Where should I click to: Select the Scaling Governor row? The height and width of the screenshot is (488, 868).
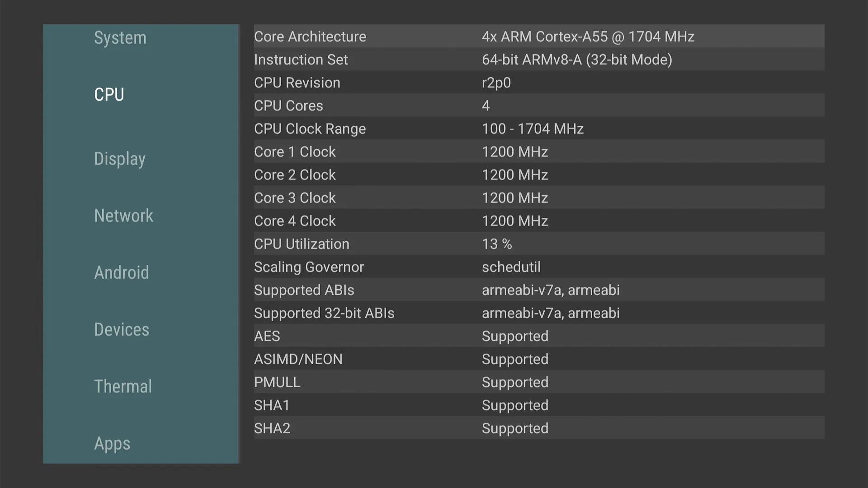pyautogui.click(x=538, y=267)
